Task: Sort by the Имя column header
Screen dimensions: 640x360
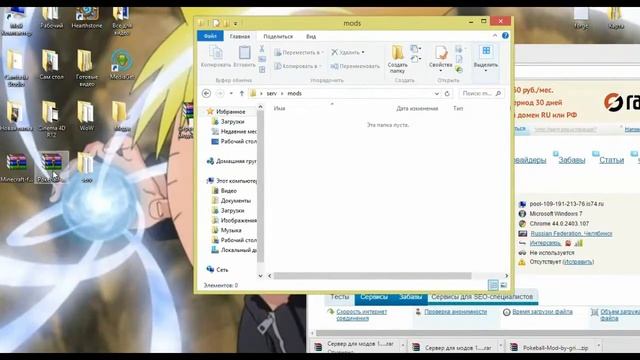Action: coord(280,109)
